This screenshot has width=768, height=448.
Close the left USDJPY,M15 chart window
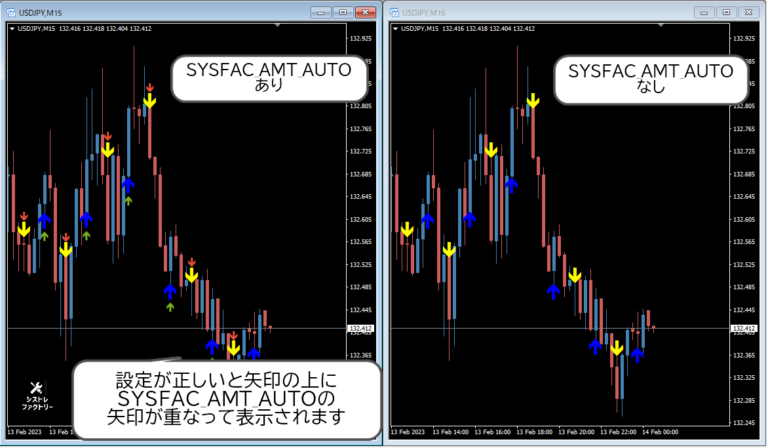pos(366,11)
